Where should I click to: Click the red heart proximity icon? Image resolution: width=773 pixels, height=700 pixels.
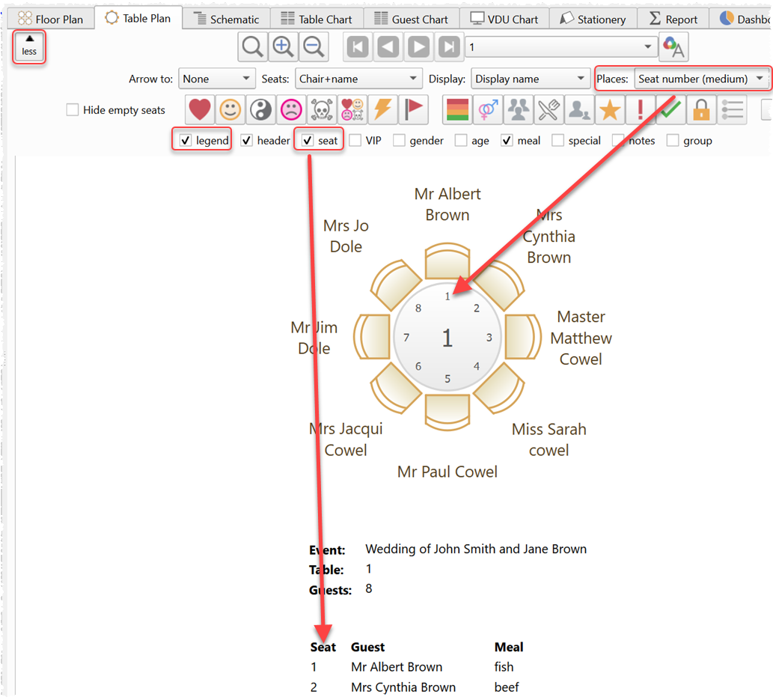click(199, 110)
